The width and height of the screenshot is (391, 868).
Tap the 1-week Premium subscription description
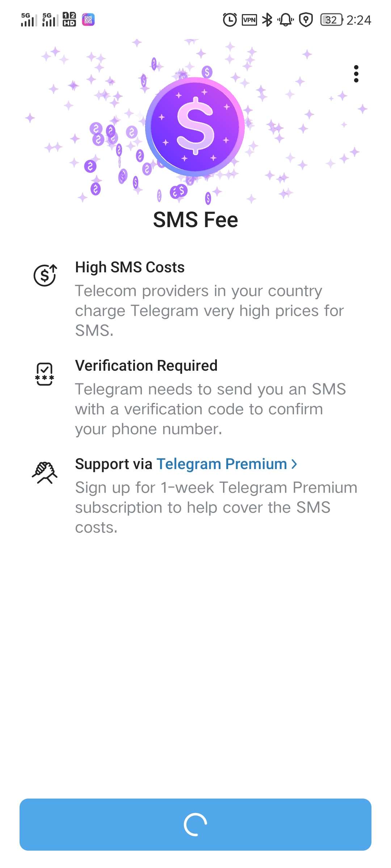coord(216,507)
